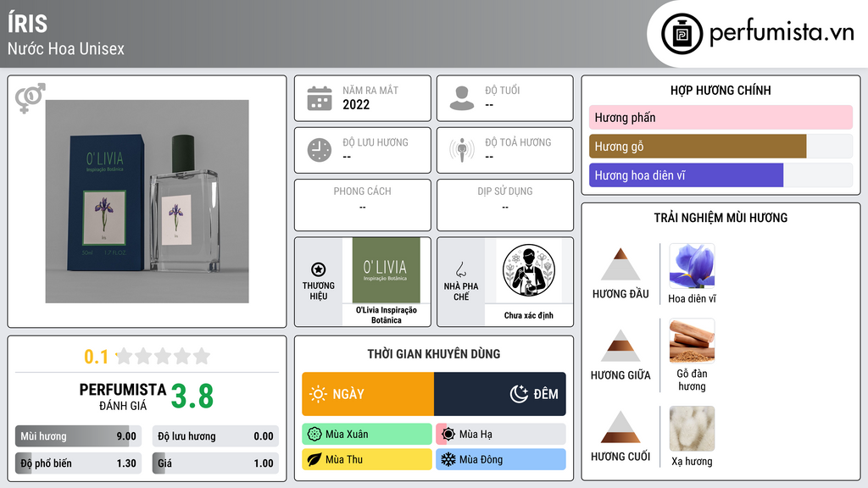Image resolution: width=868 pixels, height=488 pixels.
Task: Open the Gỗ đàn hương note thumbnail
Action: point(692,341)
